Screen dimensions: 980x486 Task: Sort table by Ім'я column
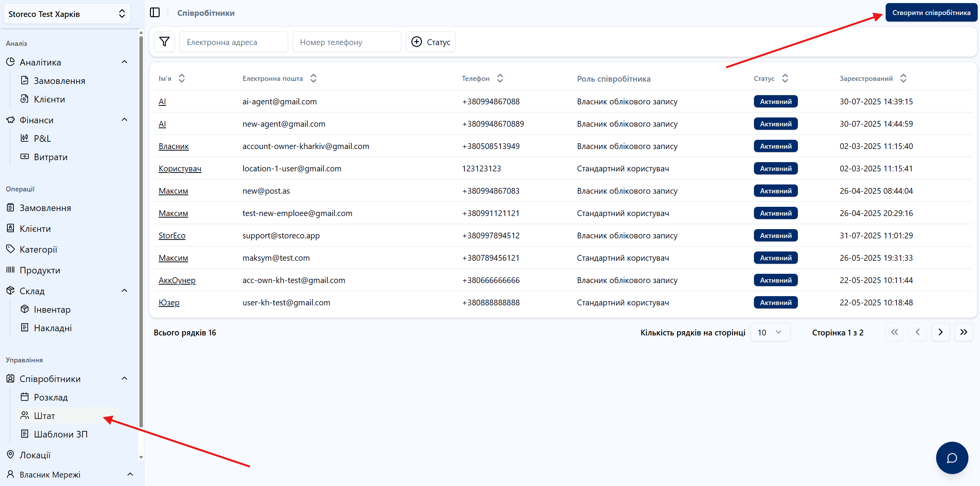tap(182, 78)
